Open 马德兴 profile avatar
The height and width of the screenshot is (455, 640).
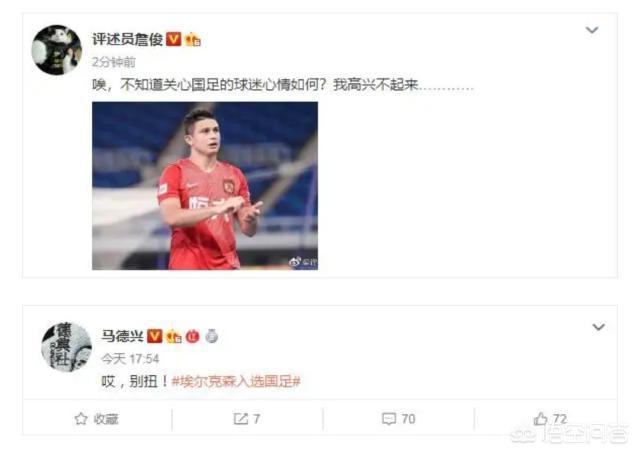[x=67, y=346]
